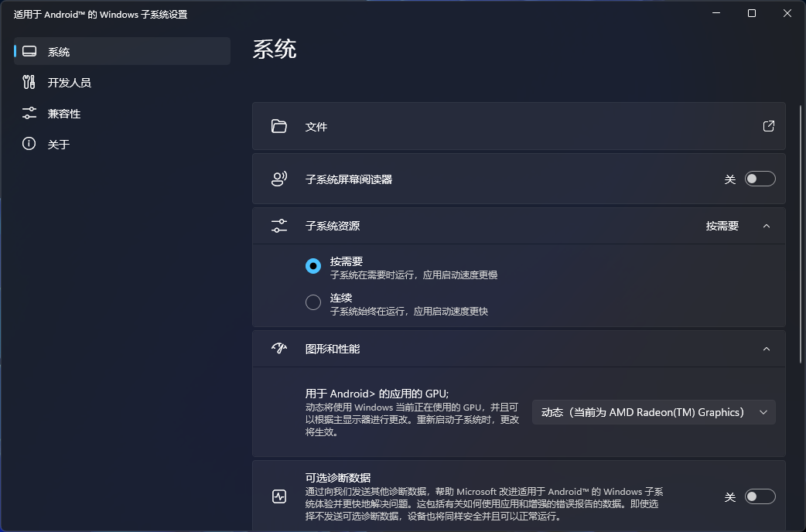The height and width of the screenshot is (532, 806).
Task: Select the 按需要 radio option
Action: pos(312,265)
